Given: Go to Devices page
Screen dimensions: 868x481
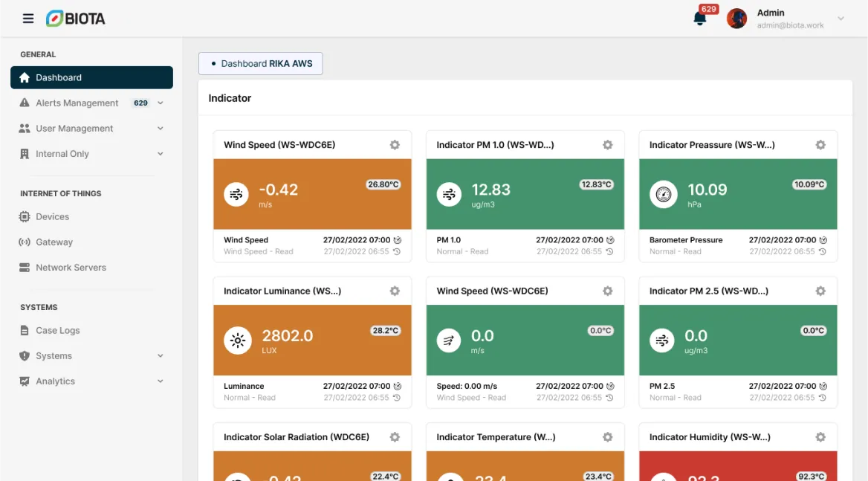Looking at the screenshot, I should pyautogui.click(x=52, y=216).
